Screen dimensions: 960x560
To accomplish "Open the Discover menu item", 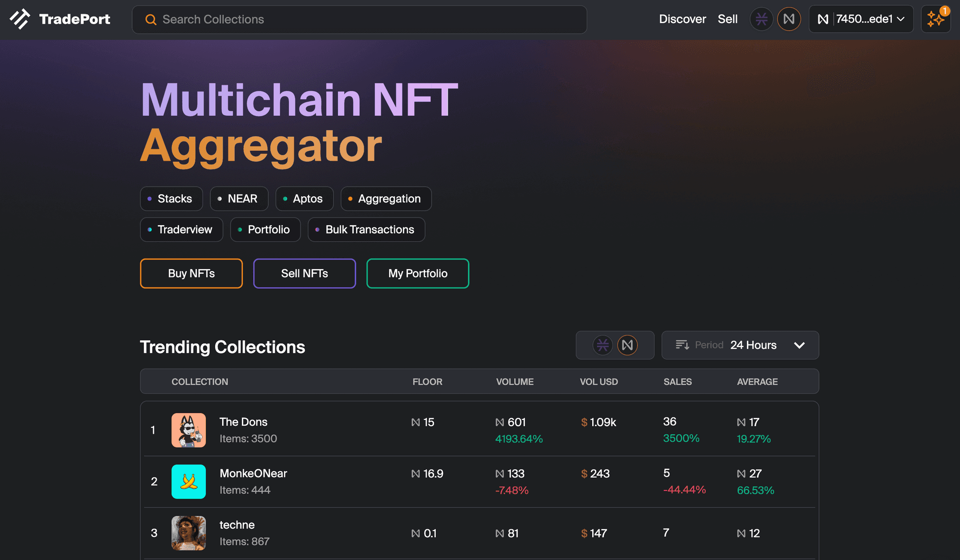I will pos(682,19).
